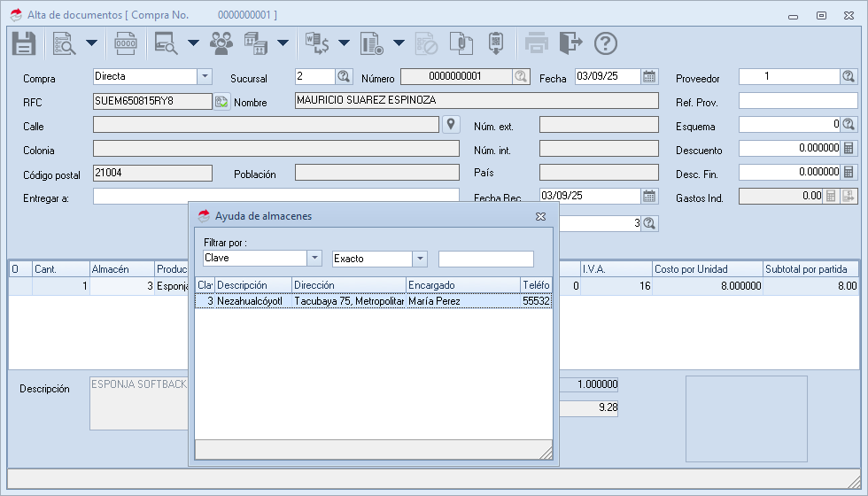
Task: Open dropdown arrow next to document search icon
Action: (x=91, y=43)
